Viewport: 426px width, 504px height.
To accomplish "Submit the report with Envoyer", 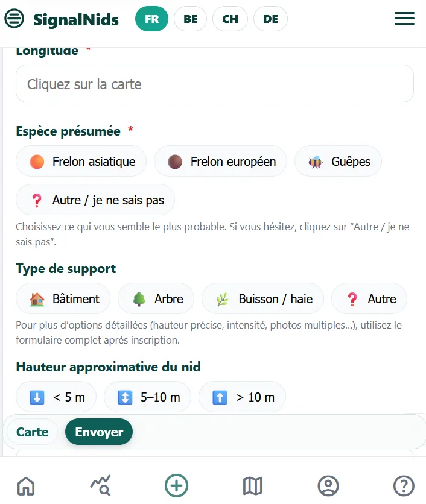I will pos(98,432).
